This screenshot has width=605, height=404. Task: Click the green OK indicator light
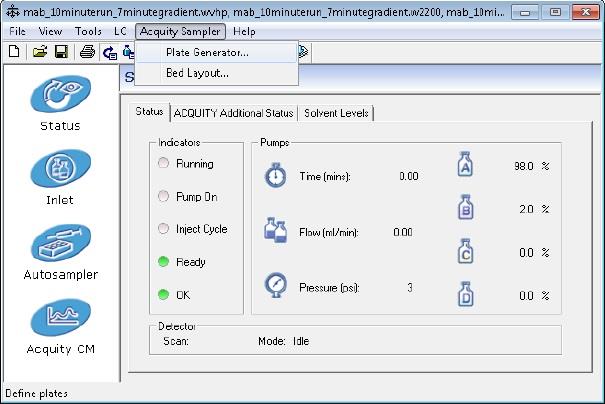pos(163,294)
